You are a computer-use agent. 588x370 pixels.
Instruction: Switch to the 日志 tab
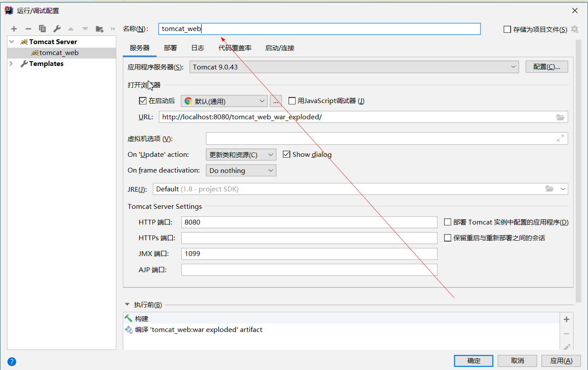click(x=198, y=48)
